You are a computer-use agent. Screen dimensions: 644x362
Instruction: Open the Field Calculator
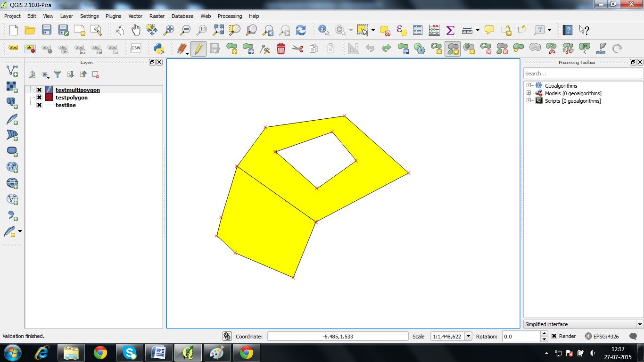click(434, 30)
